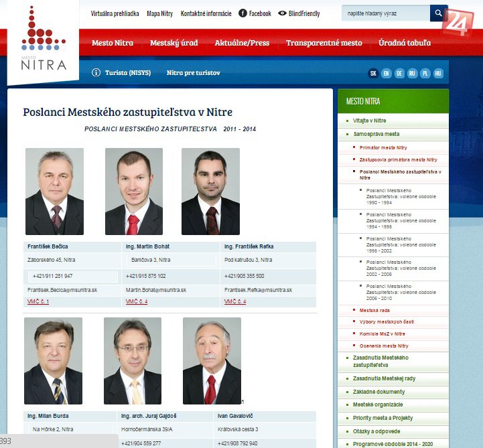Image resolution: width=483 pixels, height=448 pixels.
Task: Select the PL language badge
Action: coord(425,73)
